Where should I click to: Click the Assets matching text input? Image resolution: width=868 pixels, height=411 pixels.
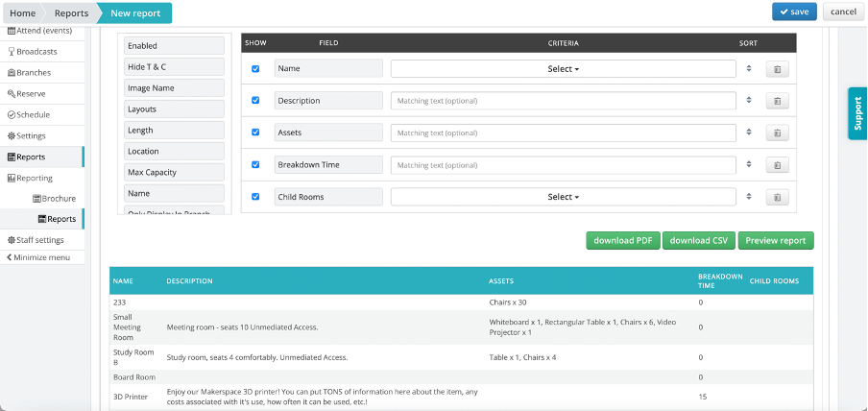tap(563, 133)
